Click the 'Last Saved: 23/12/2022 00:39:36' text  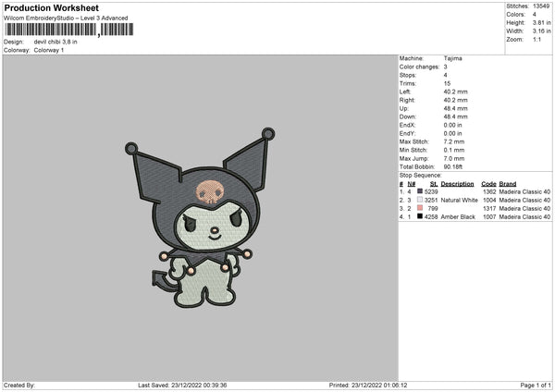pos(182,385)
